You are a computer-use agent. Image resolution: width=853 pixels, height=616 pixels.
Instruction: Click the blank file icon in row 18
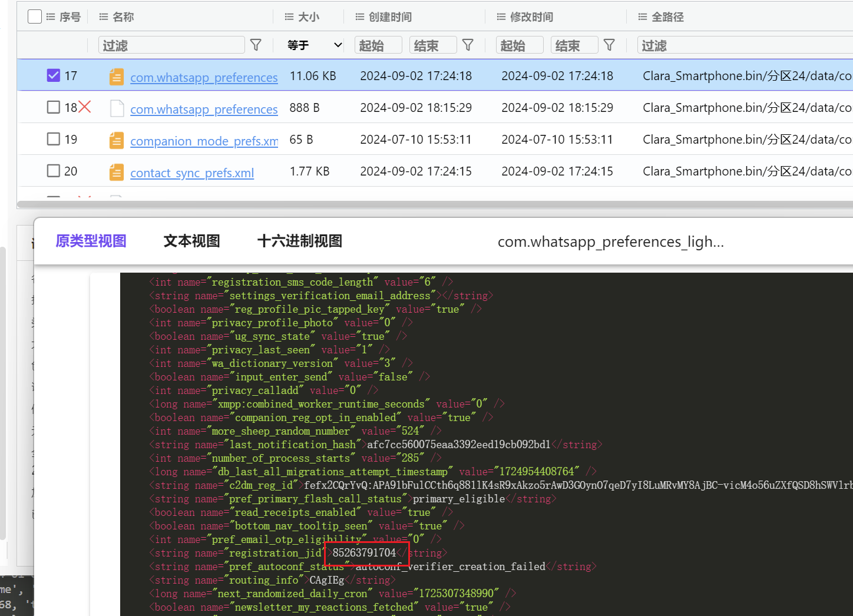(117, 108)
